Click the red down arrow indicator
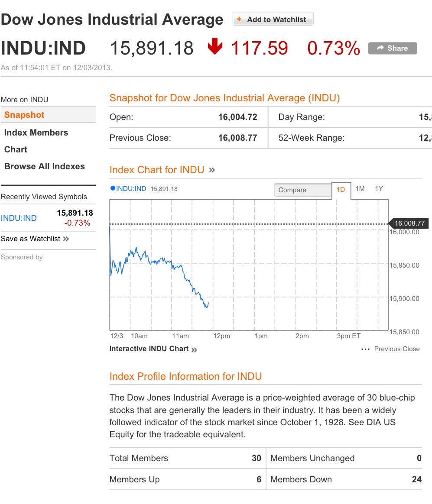Viewport: 432px width, 504px height. click(214, 47)
